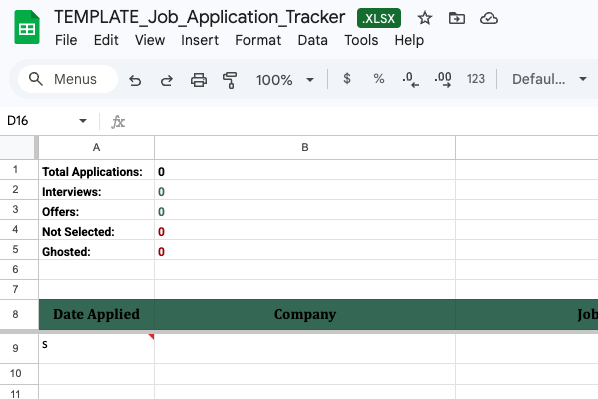598x399 pixels.
Task: Open the 100% zoom dropdown
Action: tap(285, 80)
